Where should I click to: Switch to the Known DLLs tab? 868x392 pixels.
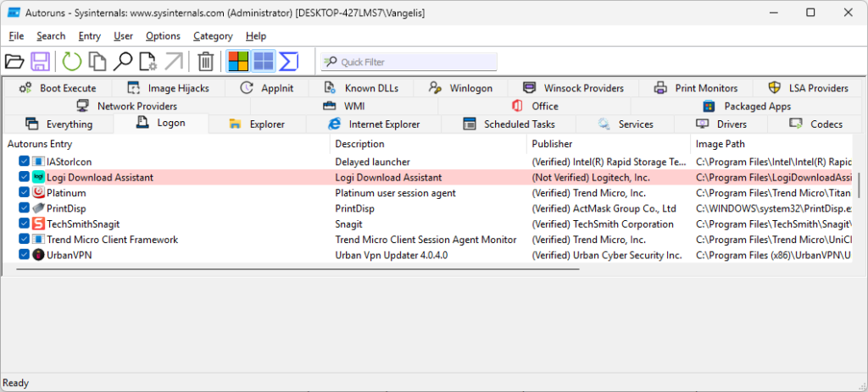(361, 88)
